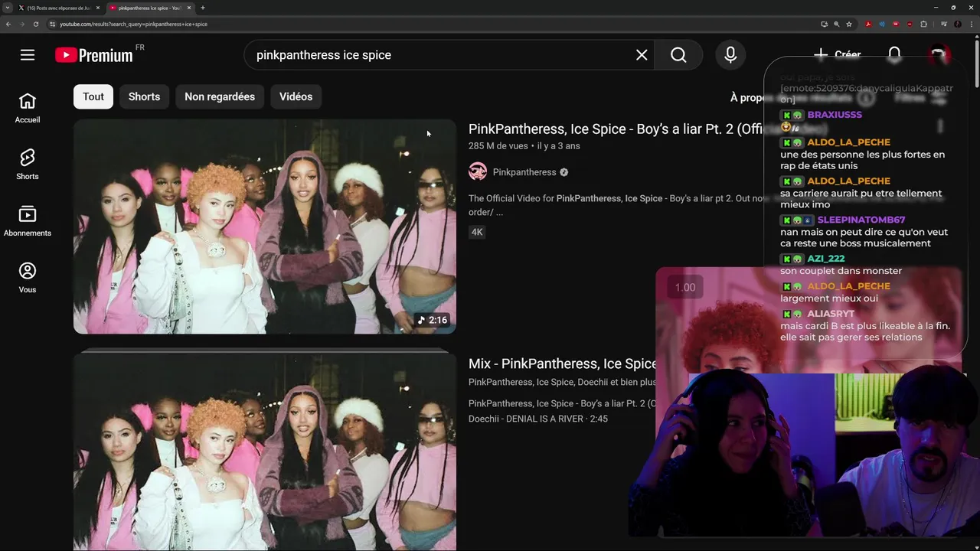Click BRAXIUSSS username in chat overlay
This screenshot has width=980, height=551.
click(835, 115)
